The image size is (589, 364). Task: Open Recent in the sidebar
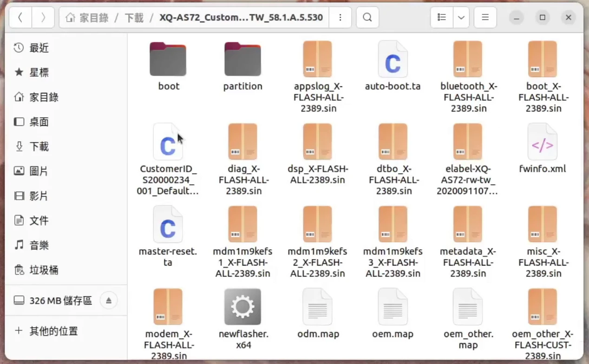39,48
